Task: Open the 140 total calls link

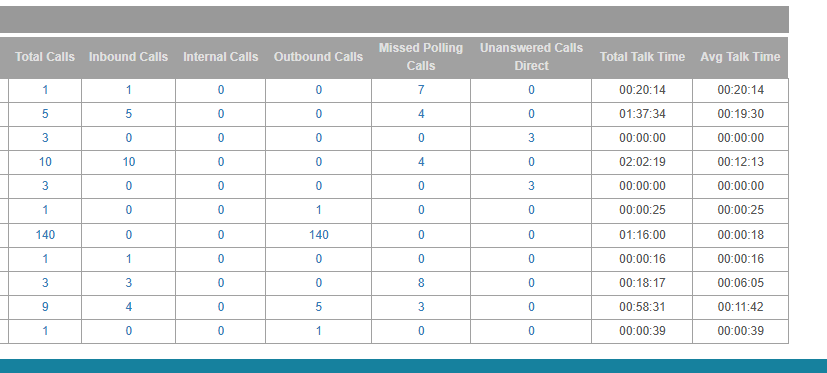Action: pyautogui.click(x=45, y=235)
